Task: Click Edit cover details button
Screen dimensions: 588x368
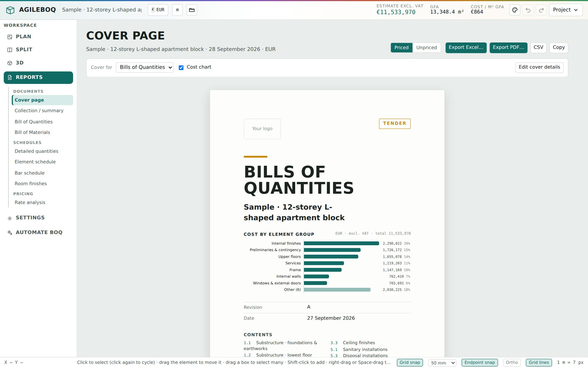Action: [x=539, y=67]
